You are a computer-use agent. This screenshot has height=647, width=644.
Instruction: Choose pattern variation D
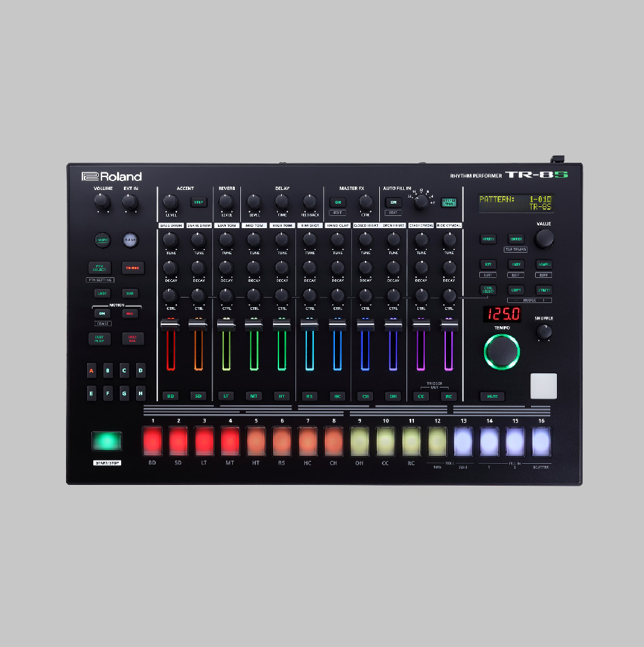click(141, 370)
